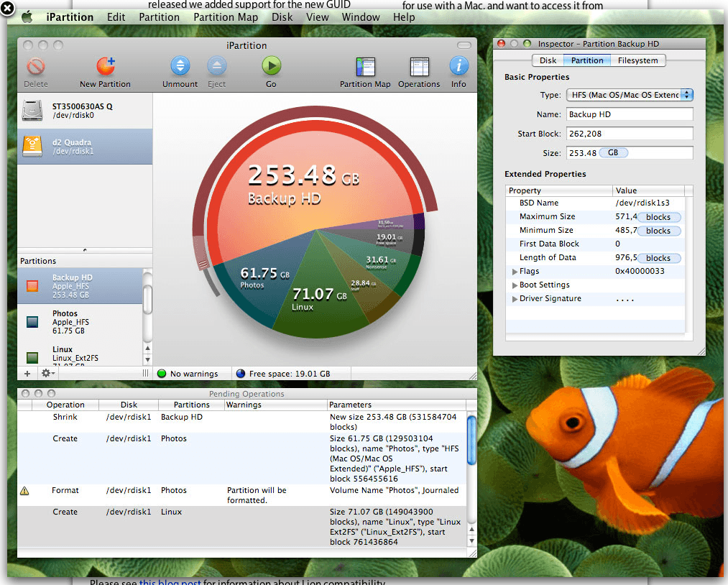Open the Help menu
The width and height of the screenshot is (728, 585).
[x=404, y=17]
